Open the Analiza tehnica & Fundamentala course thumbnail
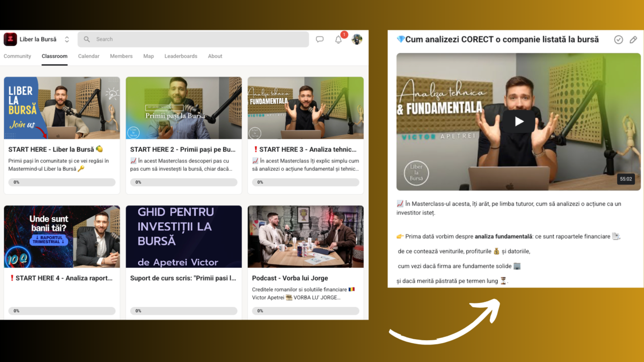The height and width of the screenshot is (362, 644). (305, 108)
